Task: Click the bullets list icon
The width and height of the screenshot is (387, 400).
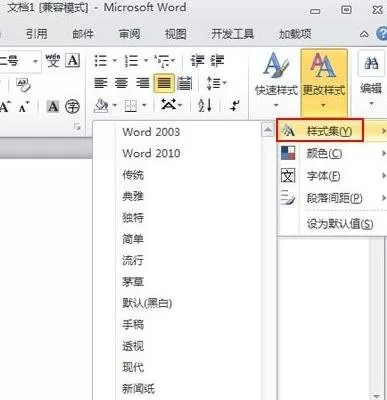Action: coord(101,61)
